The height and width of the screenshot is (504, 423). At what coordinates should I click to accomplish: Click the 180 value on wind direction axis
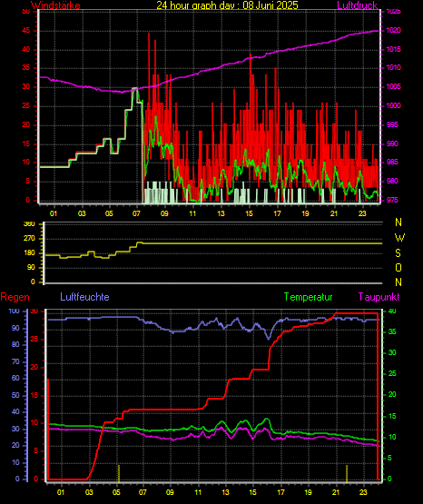click(30, 253)
